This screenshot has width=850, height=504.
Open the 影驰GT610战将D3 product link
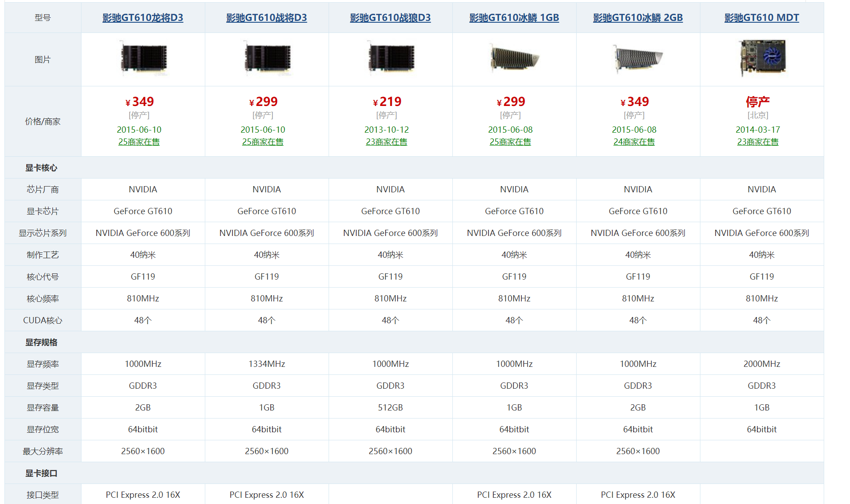pyautogui.click(x=266, y=18)
